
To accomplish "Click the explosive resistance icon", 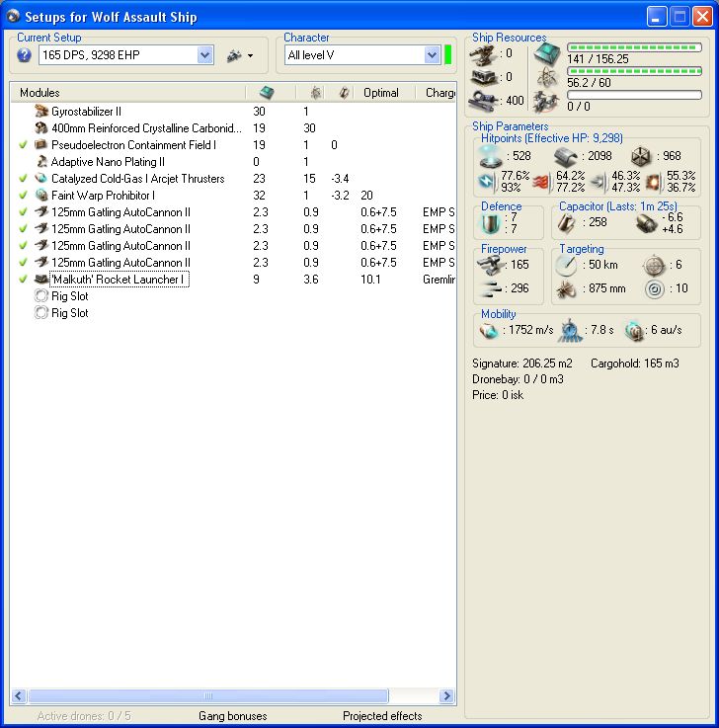I will click(x=654, y=182).
